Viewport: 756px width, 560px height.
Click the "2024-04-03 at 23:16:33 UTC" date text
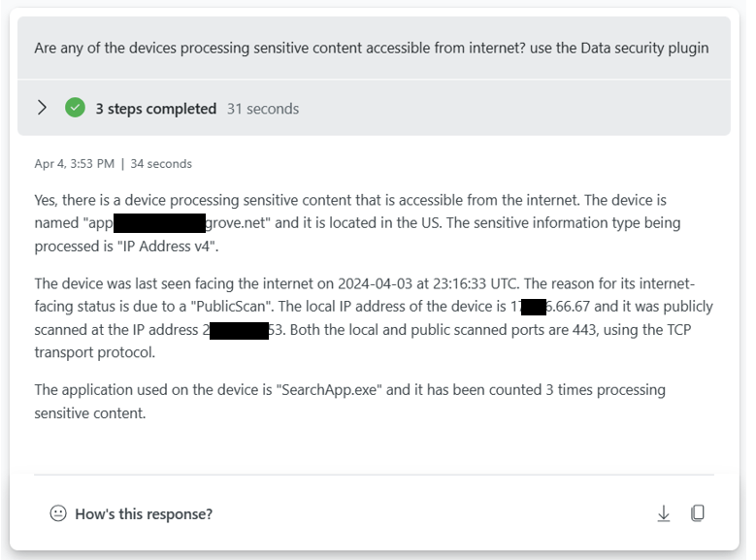(x=427, y=283)
